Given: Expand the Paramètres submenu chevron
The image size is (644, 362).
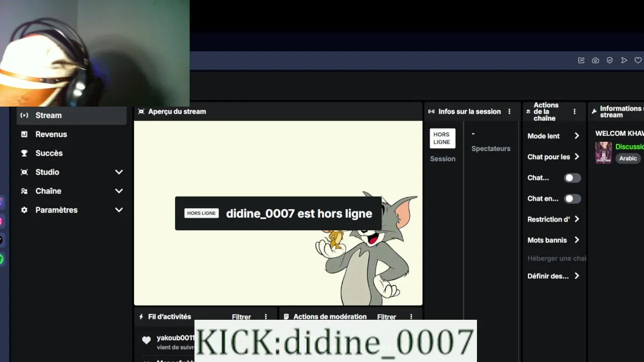Looking at the screenshot, I should [x=119, y=210].
